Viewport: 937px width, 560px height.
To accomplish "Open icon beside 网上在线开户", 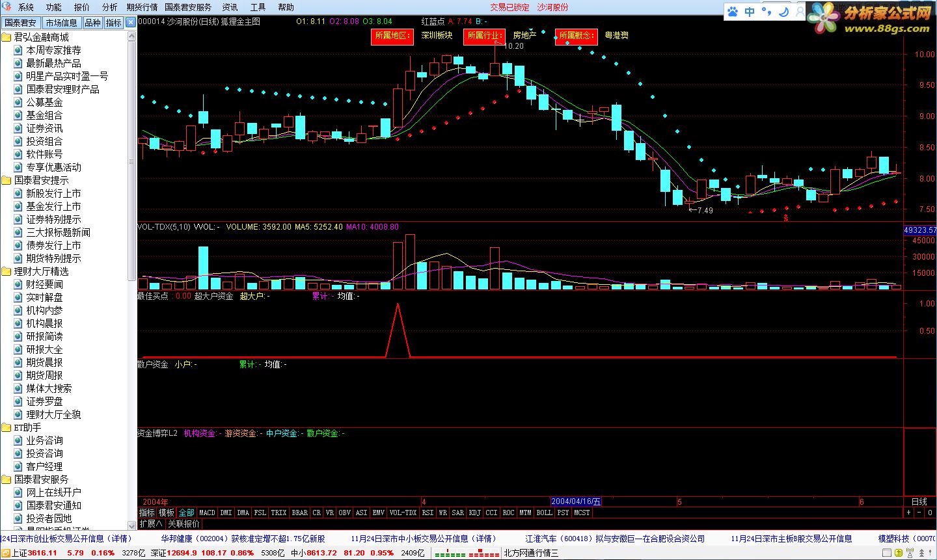I will click(x=18, y=492).
